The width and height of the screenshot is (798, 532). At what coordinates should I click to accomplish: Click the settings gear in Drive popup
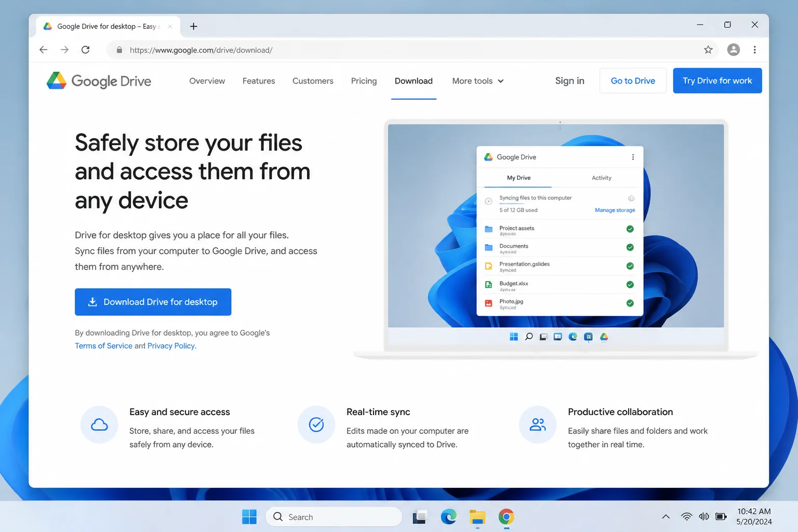click(631, 198)
